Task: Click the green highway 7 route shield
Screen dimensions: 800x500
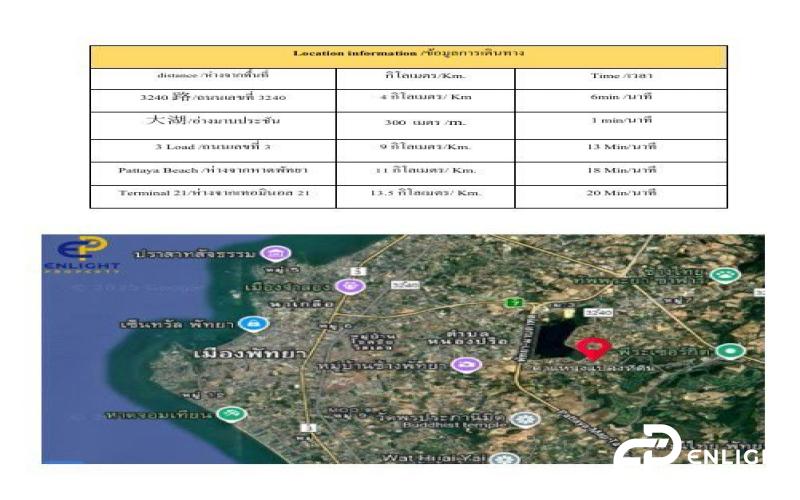Action: 513,301
